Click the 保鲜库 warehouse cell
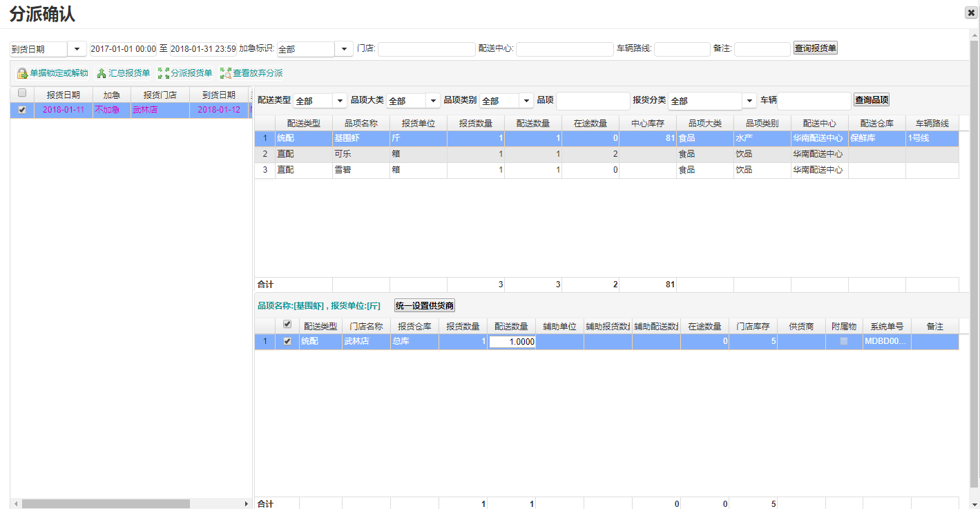Image resolution: width=980 pixels, height=509 pixels. point(877,139)
